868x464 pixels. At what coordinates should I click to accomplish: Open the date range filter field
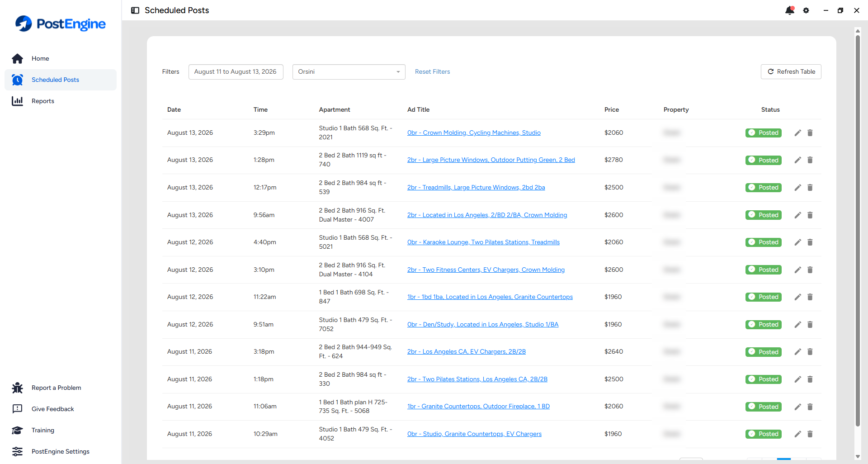(236, 72)
